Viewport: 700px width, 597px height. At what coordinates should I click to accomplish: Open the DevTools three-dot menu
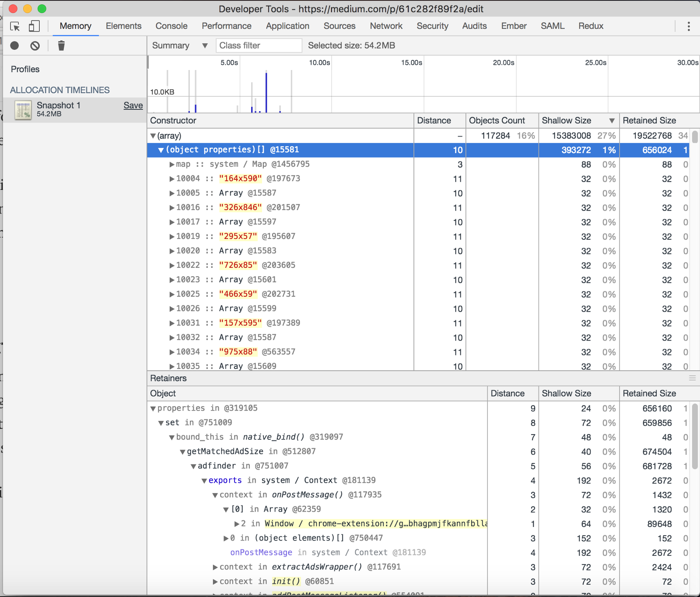click(x=689, y=26)
